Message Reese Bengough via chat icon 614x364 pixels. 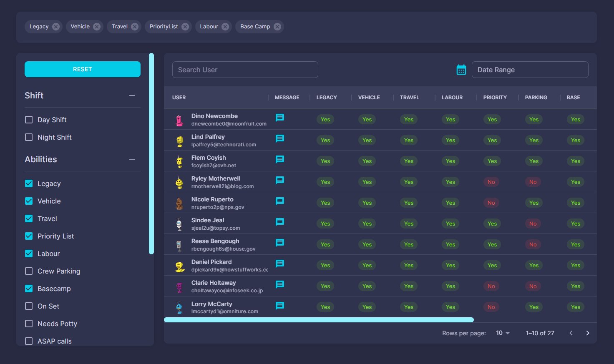coord(280,243)
